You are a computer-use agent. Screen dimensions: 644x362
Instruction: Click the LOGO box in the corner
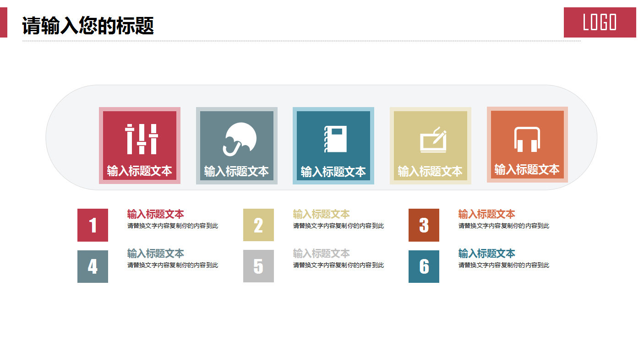click(x=600, y=22)
